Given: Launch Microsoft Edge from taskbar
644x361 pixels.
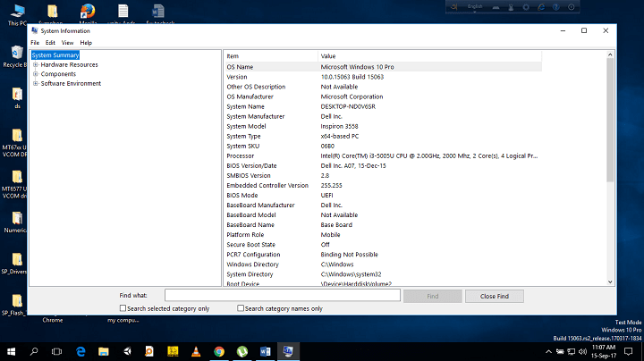Looking at the screenshot, I should 80,351.
